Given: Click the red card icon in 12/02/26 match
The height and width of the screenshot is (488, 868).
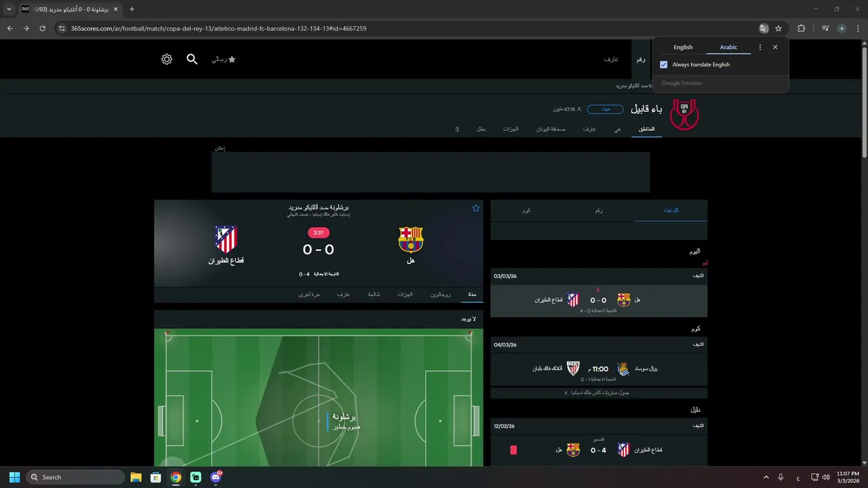Looking at the screenshot, I should click(513, 449).
